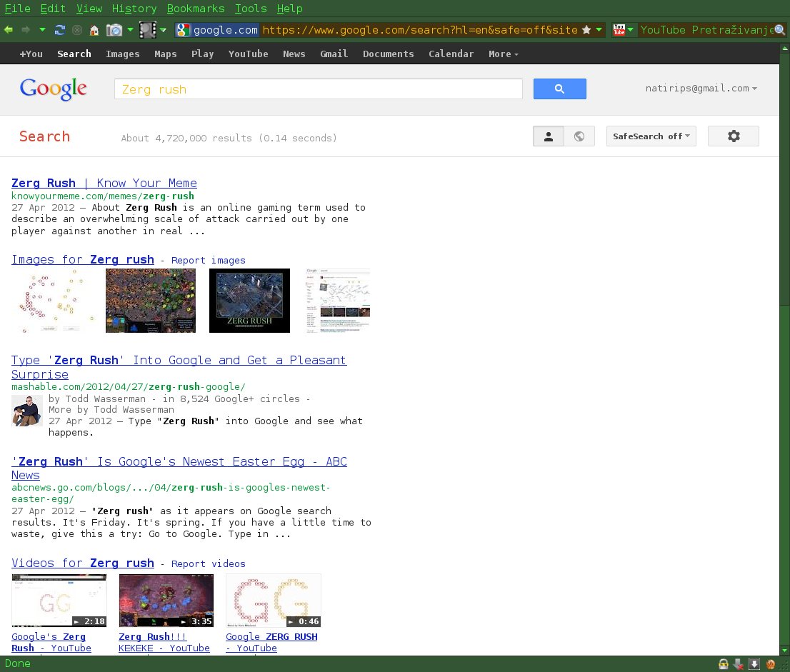790x672 pixels.
Task: Go to Images in Google top bar
Action: [x=123, y=54]
